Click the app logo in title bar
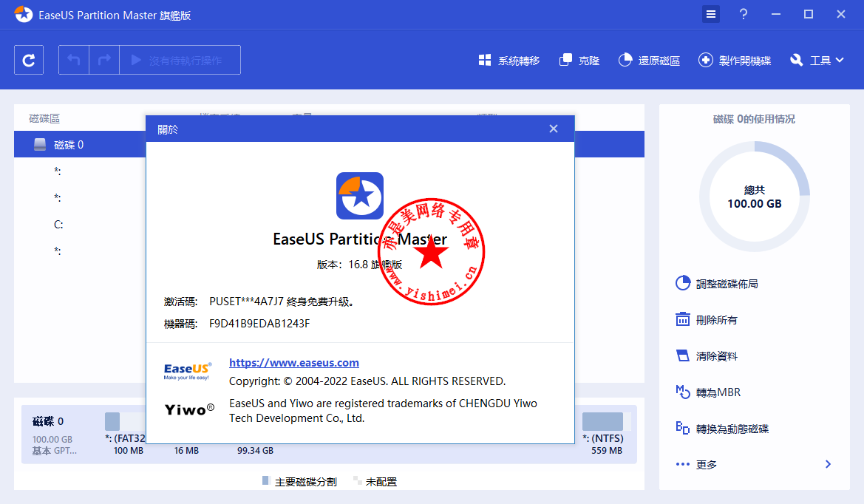This screenshot has width=864, height=504. pos(23,14)
